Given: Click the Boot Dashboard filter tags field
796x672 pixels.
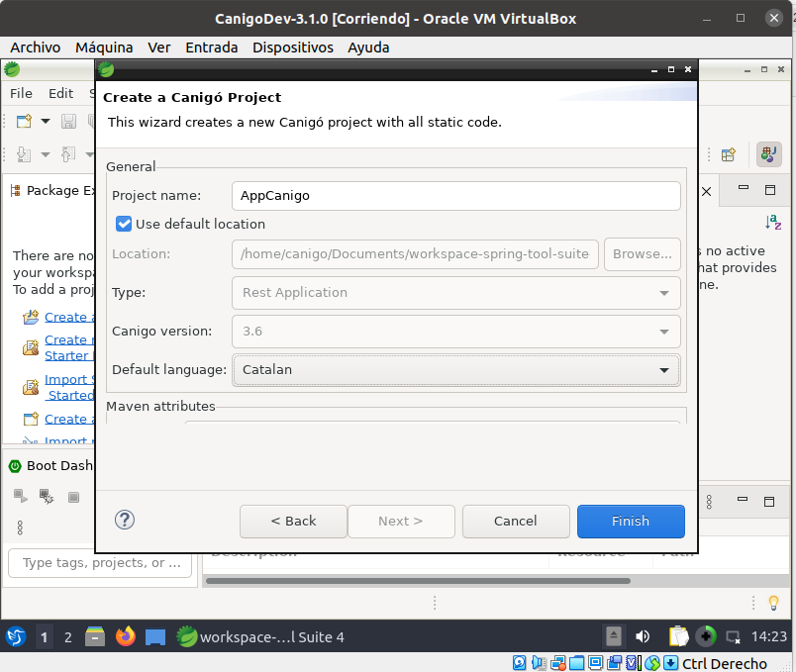Looking at the screenshot, I should [100, 563].
